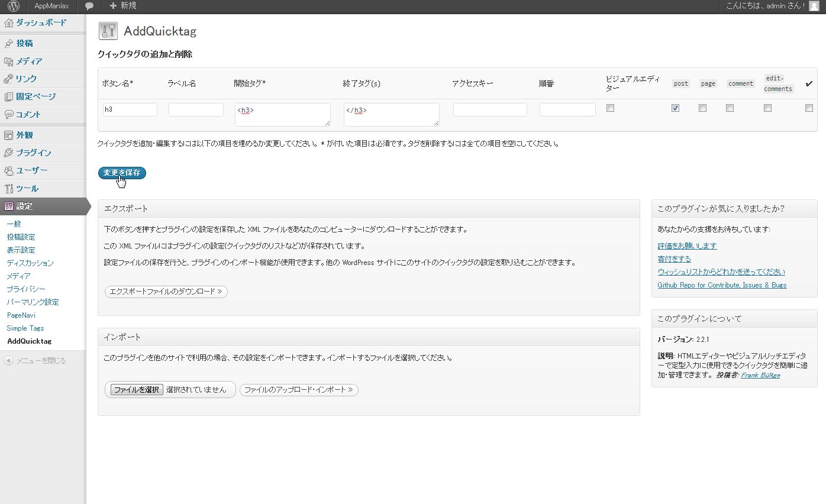Enable the page checkbox for h3
The height and width of the screenshot is (504, 826).
coord(702,108)
